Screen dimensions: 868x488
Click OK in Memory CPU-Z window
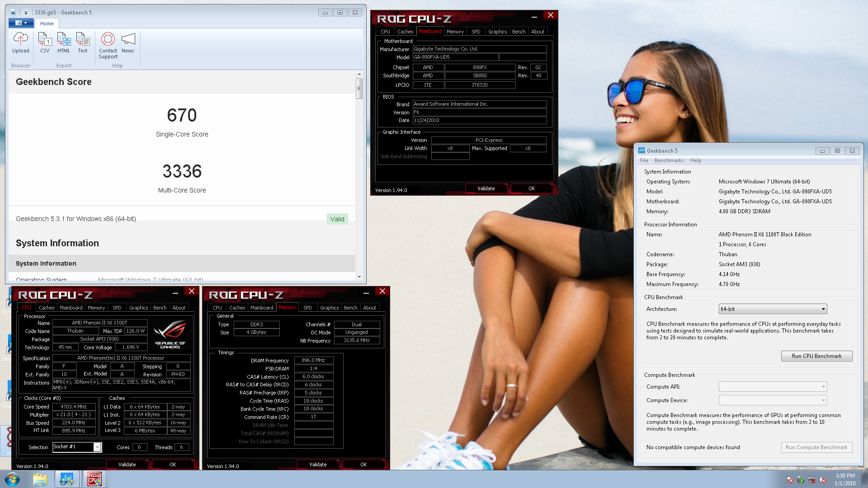tap(363, 465)
